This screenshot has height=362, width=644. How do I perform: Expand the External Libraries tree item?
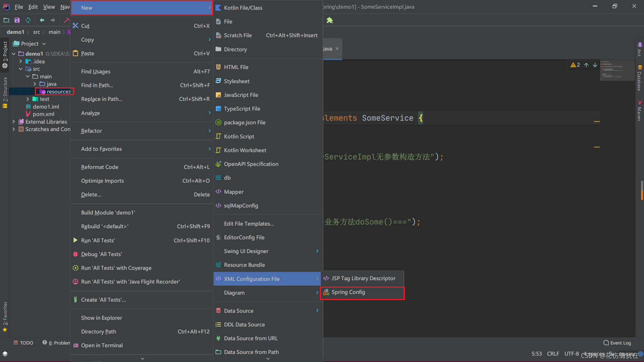[x=14, y=122]
